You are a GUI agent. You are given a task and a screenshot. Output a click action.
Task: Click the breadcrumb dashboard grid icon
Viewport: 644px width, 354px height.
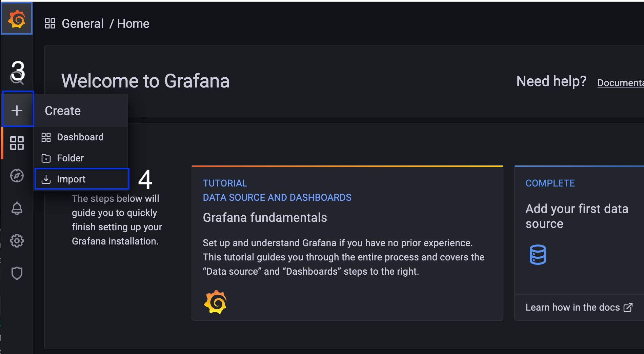tap(50, 23)
